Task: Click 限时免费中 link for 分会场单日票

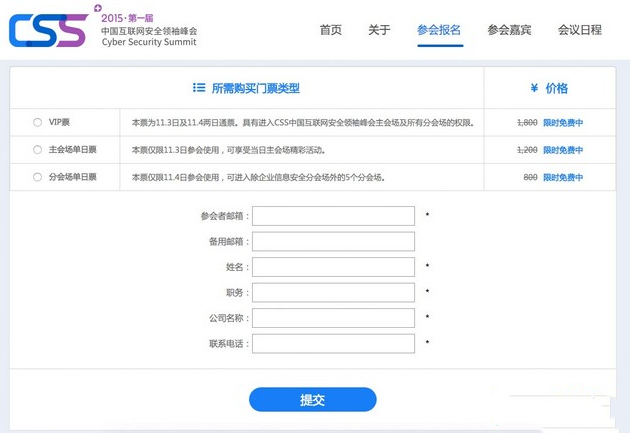Action: [563, 177]
